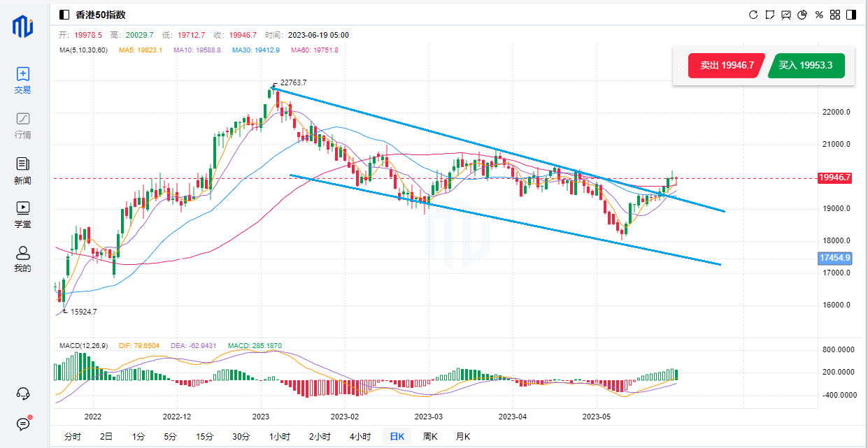Toggle right side panel icon at top right

point(851,15)
